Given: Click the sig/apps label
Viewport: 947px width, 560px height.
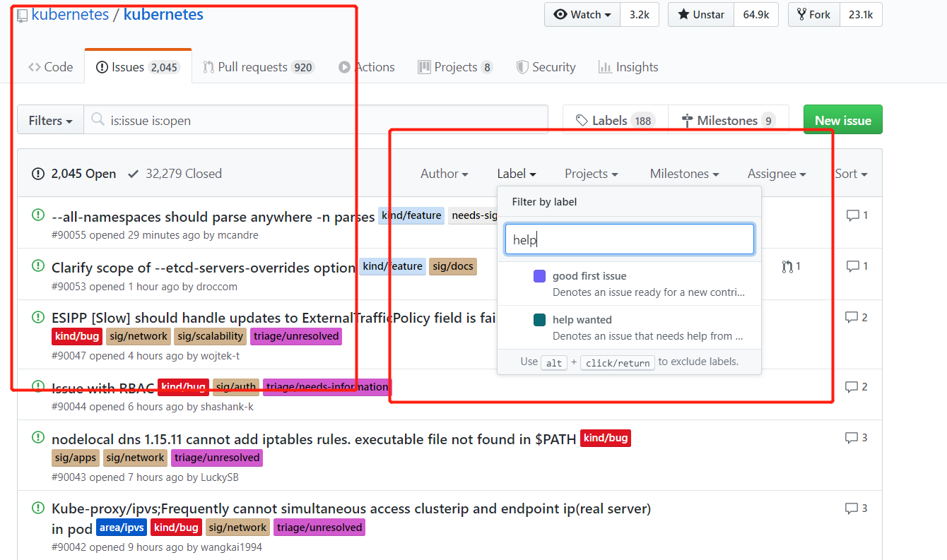Looking at the screenshot, I should tap(75, 458).
